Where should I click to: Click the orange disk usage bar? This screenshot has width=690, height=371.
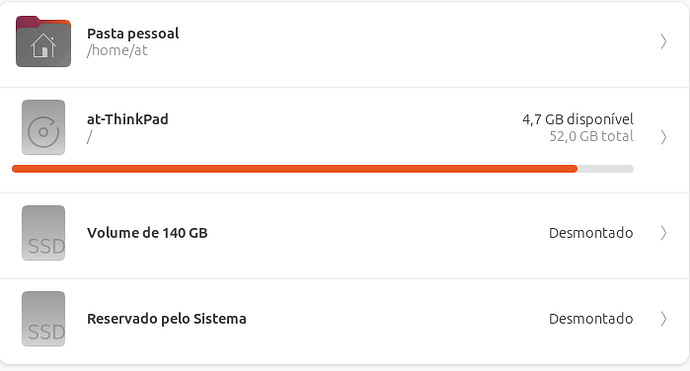click(295, 169)
